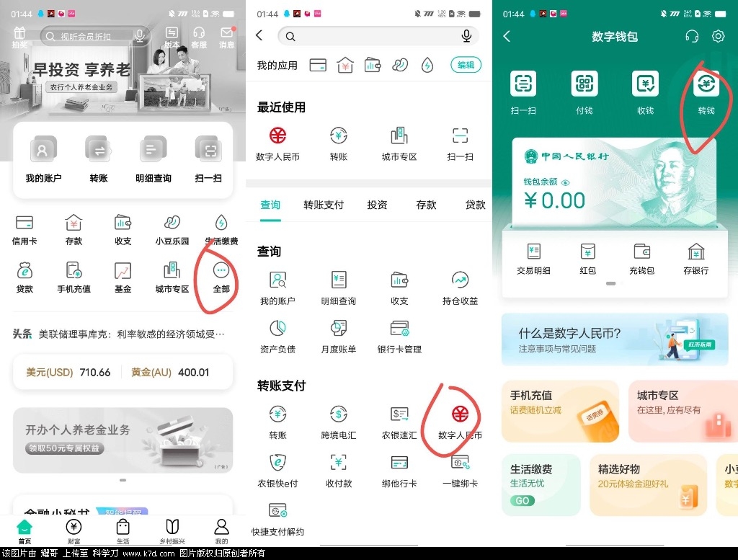
Task: Open 农银快e付
Action: tap(277, 471)
